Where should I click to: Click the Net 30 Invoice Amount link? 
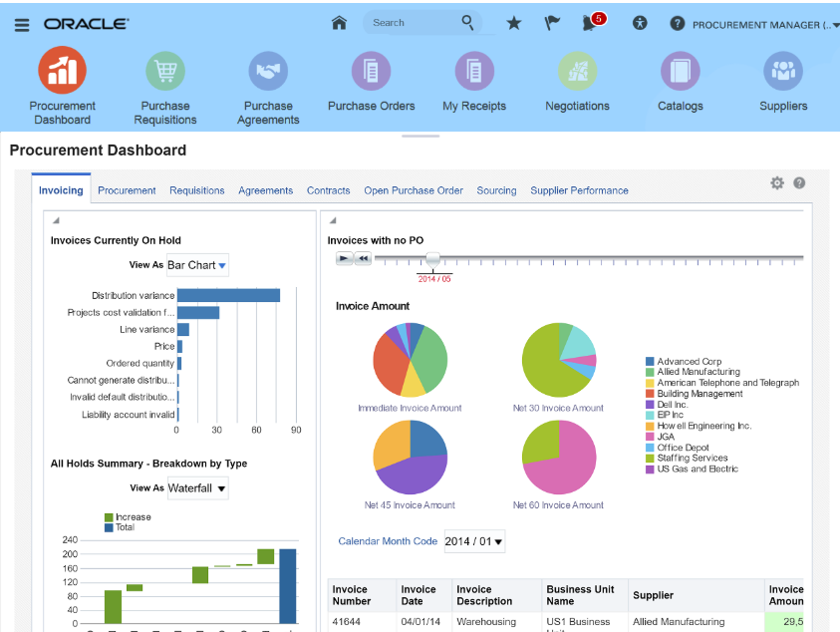pos(558,408)
